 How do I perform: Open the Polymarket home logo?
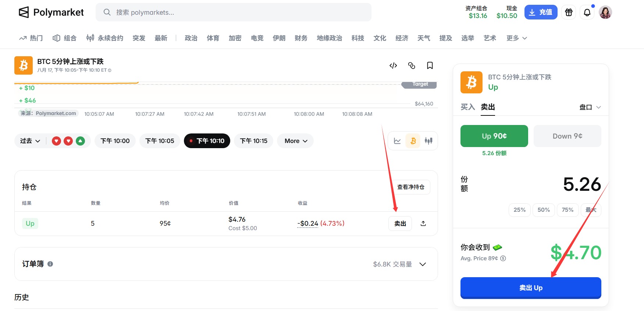point(51,12)
